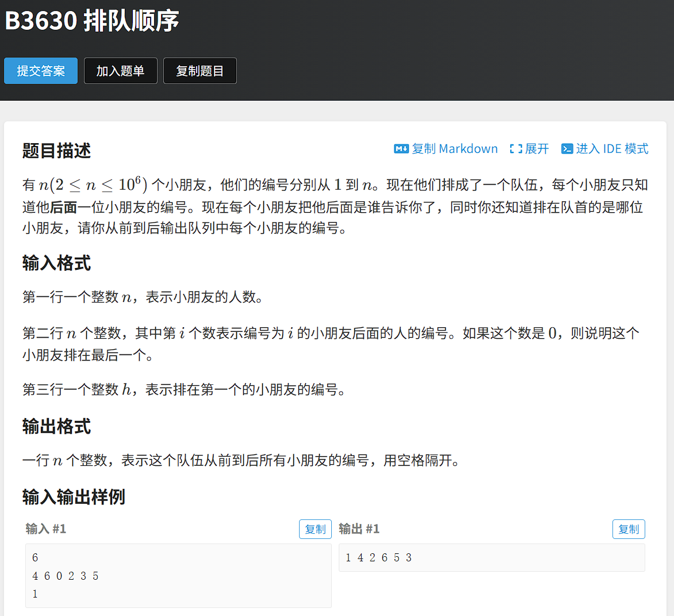
Task: Click the title text B3630 排队顺序
Action: click(x=92, y=21)
